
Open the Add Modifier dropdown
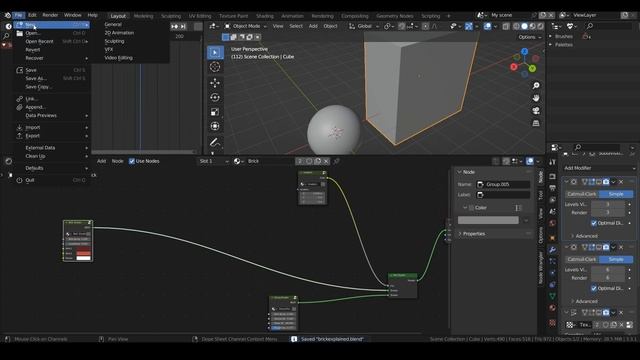(599, 168)
